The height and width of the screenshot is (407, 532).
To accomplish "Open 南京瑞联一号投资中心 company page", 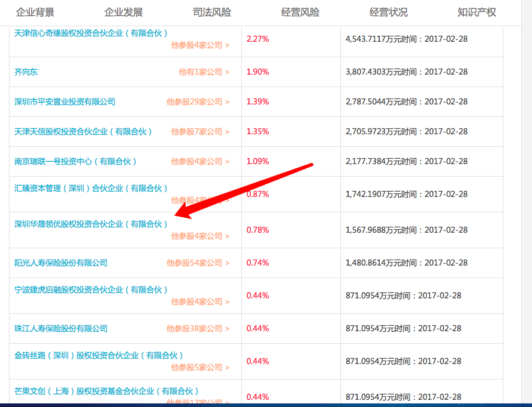I will [x=76, y=161].
